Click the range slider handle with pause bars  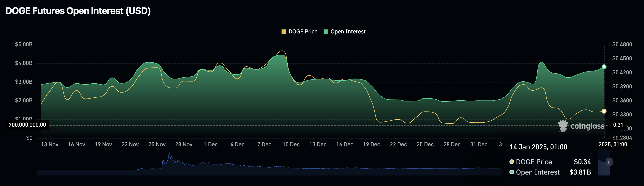609,162
